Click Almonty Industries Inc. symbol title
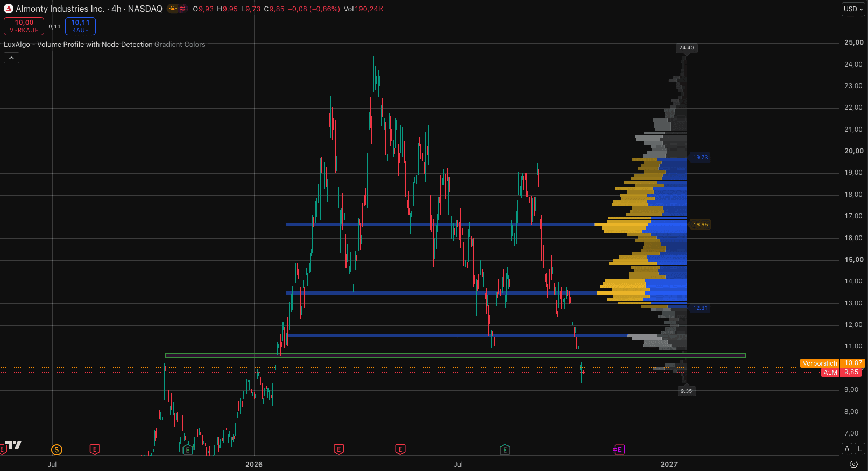The width and height of the screenshot is (868, 471). (x=60, y=9)
